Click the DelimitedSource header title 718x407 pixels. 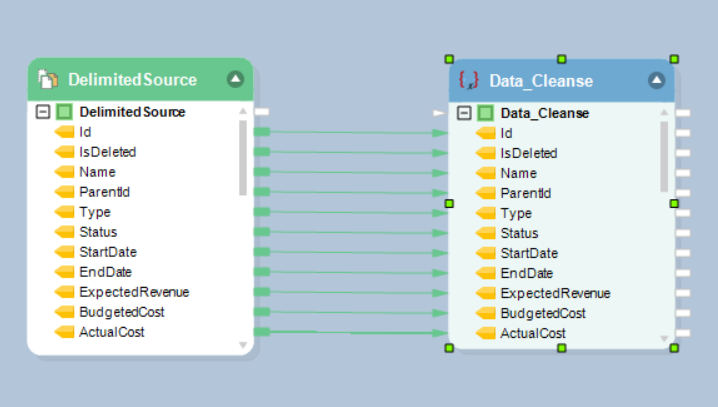coord(132,79)
